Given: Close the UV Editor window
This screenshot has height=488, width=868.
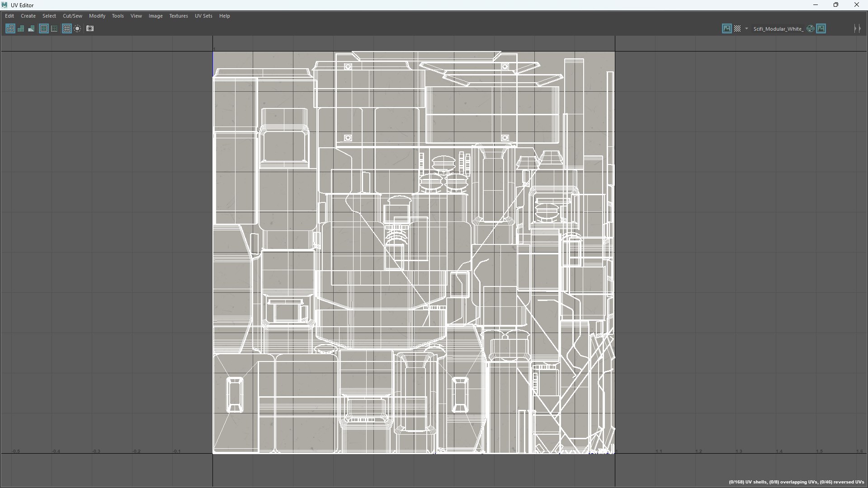Looking at the screenshot, I should [857, 5].
